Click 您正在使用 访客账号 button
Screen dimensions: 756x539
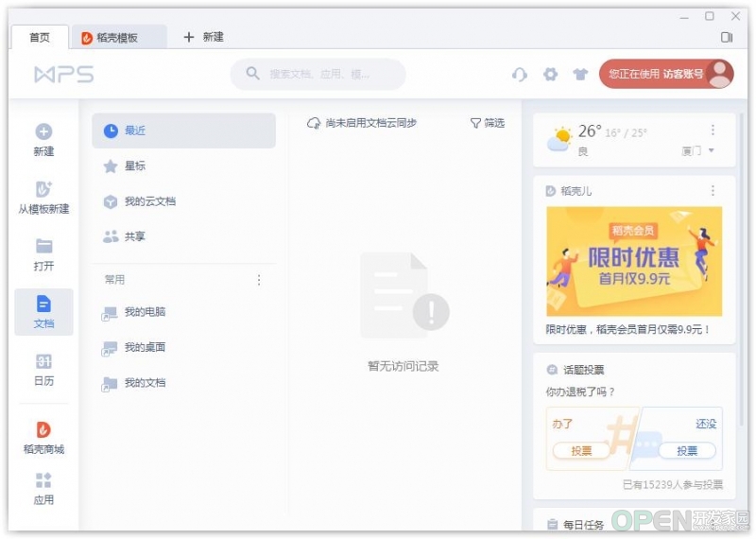coord(666,74)
